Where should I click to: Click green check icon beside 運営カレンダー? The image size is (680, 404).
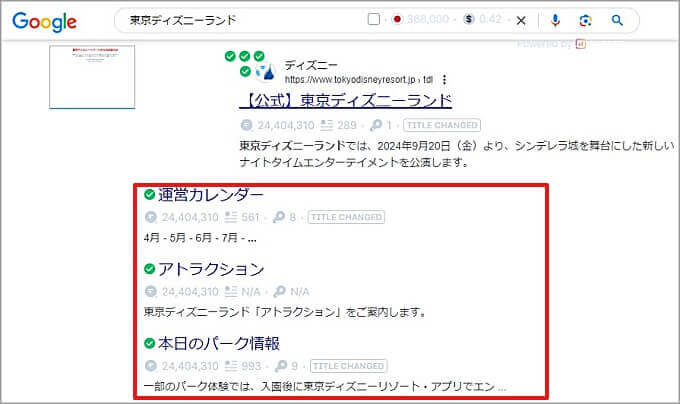point(150,195)
